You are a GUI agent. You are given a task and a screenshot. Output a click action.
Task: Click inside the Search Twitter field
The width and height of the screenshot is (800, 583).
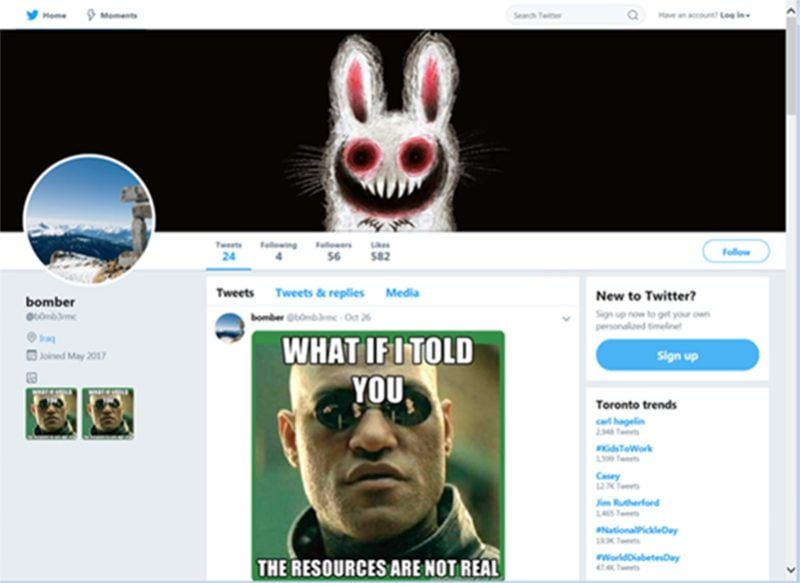(x=565, y=15)
